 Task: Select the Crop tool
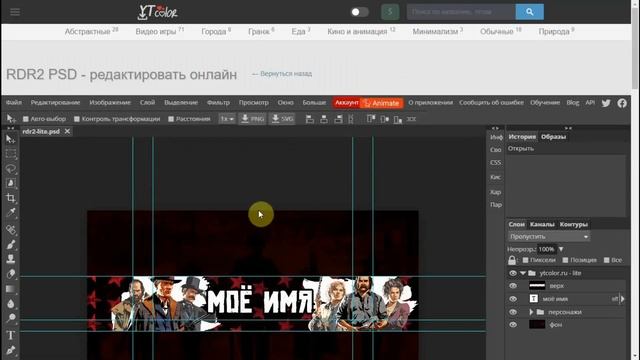pos(11,198)
